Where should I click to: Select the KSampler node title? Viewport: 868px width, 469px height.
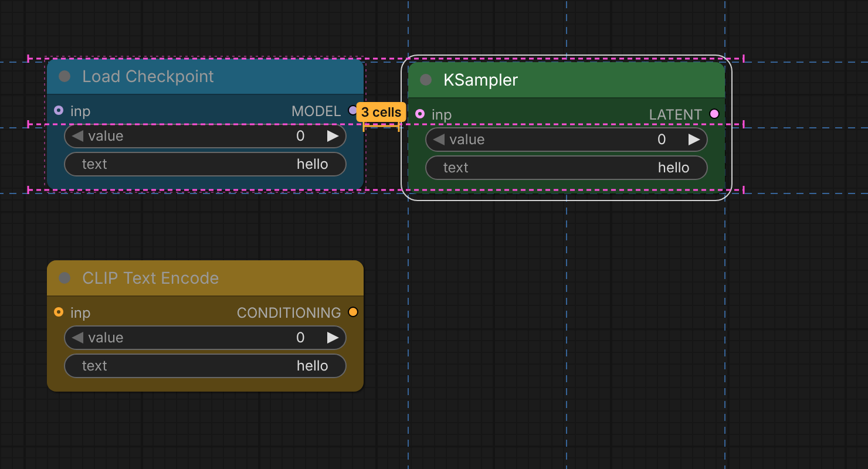coord(481,80)
